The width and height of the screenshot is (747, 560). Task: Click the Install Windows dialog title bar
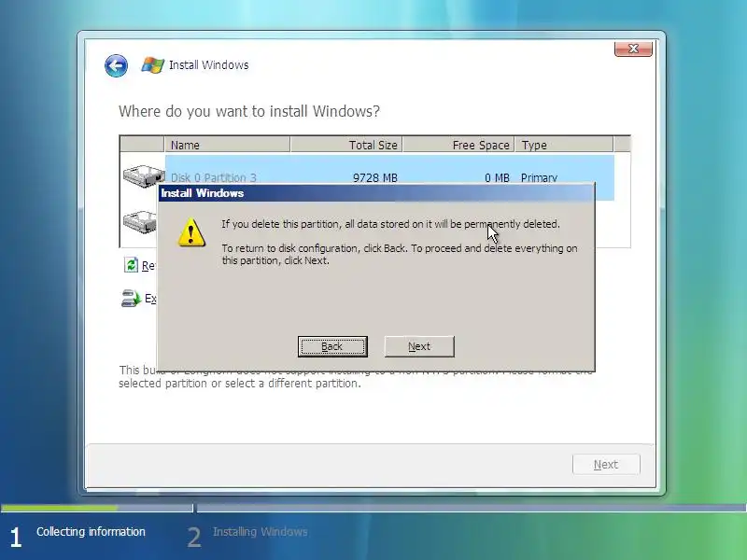coord(376,193)
